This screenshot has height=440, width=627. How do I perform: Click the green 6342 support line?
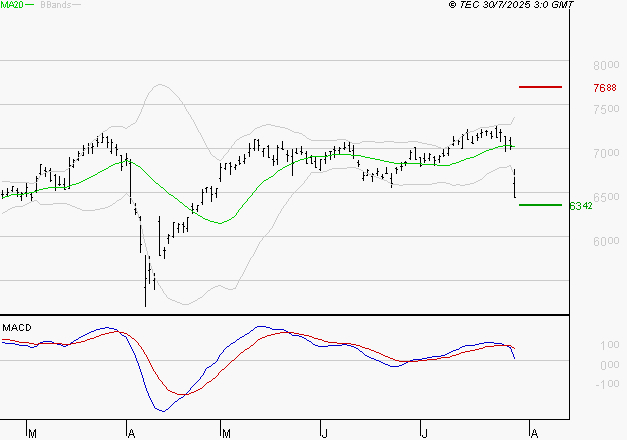point(541,205)
